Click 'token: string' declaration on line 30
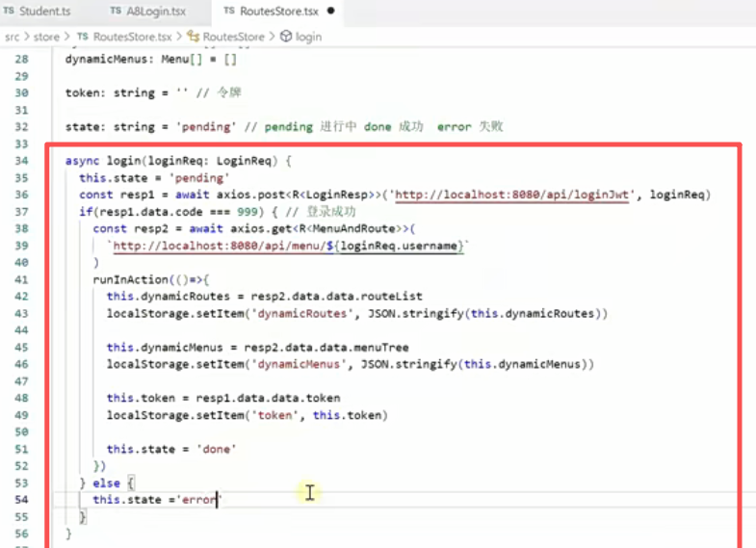This screenshot has width=756, height=548. [110, 93]
